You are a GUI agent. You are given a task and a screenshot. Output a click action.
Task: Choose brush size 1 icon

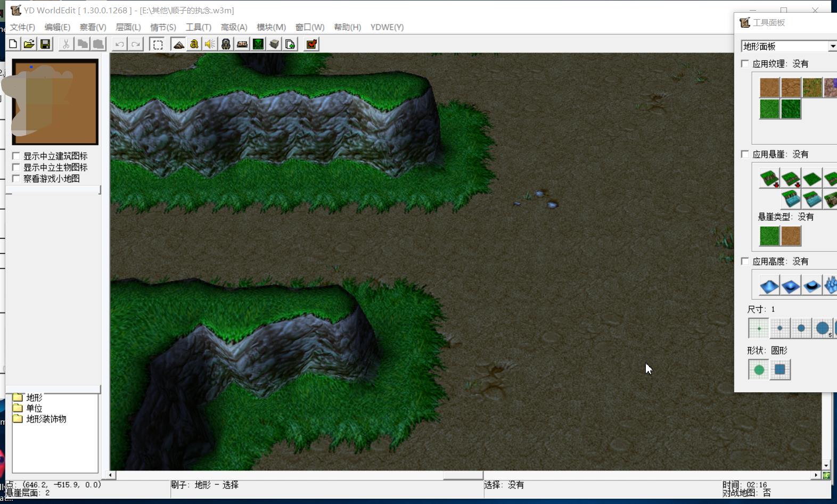coord(759,328)
